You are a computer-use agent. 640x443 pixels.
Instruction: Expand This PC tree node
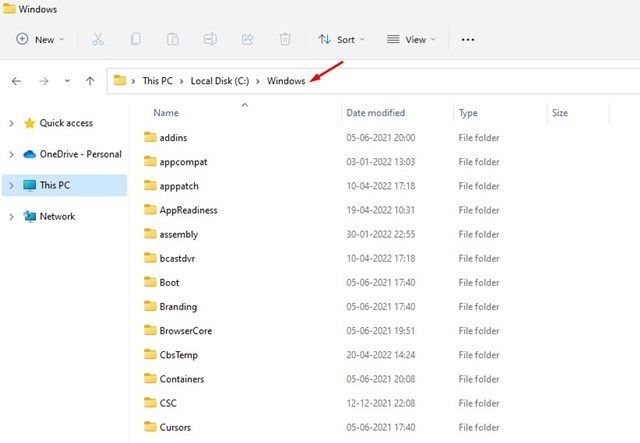(11, 185)
